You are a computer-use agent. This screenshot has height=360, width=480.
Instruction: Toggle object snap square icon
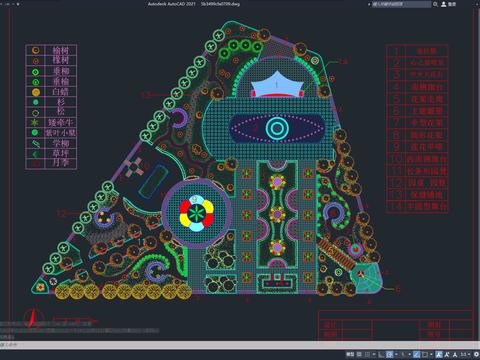[x=425, y=354]
